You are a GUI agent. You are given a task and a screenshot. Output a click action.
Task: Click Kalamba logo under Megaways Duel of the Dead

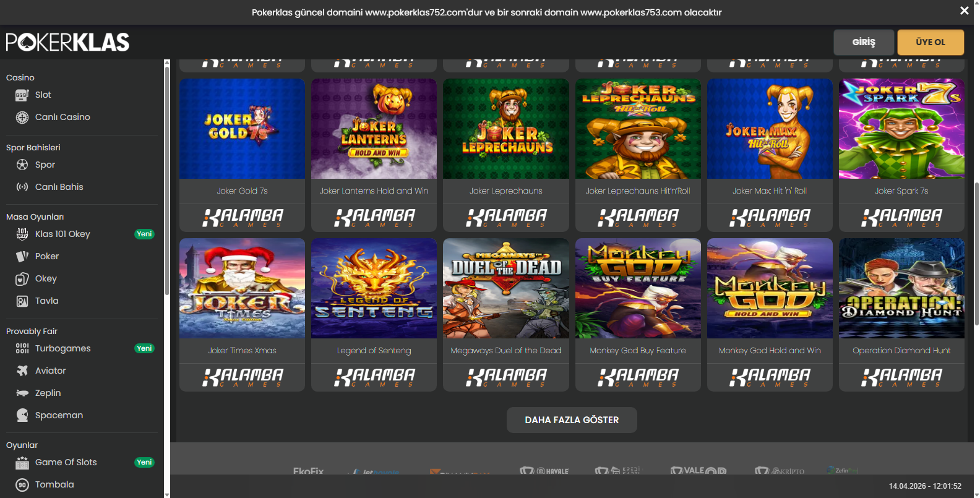(506, 377)
